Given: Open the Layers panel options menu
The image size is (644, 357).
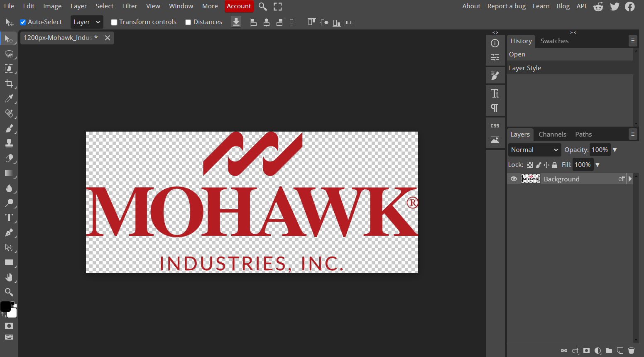Looking at the screenshot, I should click(x=633, y=134).
